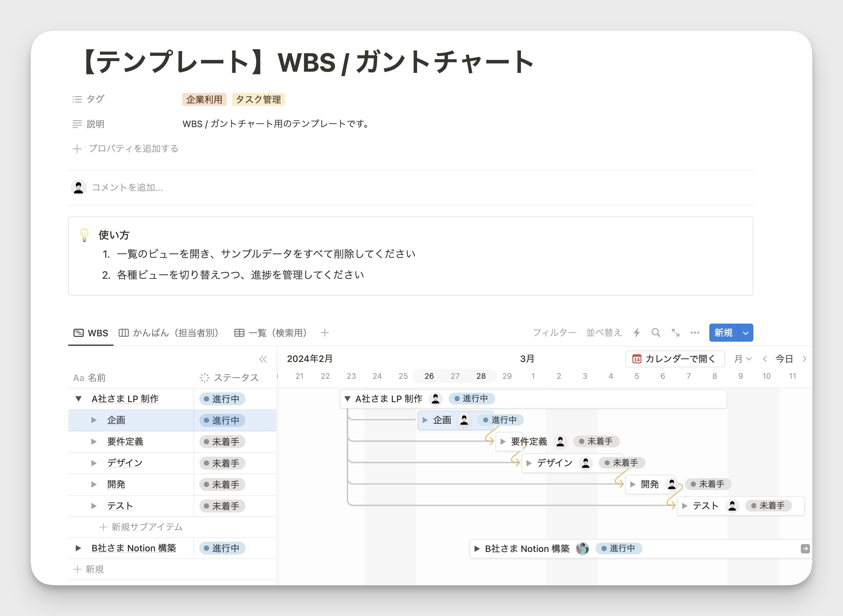Viewport: 843px width, 616px height.
Task: Click the タグ property list icon
Action: (x=77, y=99)
